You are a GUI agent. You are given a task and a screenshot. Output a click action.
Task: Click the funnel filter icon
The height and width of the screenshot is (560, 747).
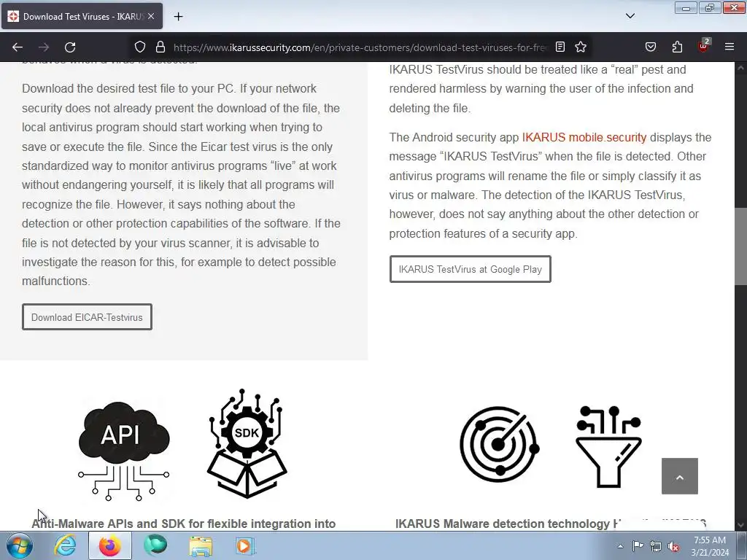(608, 447)
